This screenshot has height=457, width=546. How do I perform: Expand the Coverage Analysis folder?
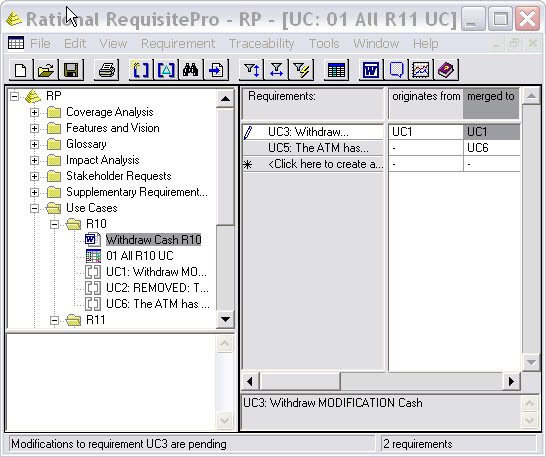pos(34,112)
